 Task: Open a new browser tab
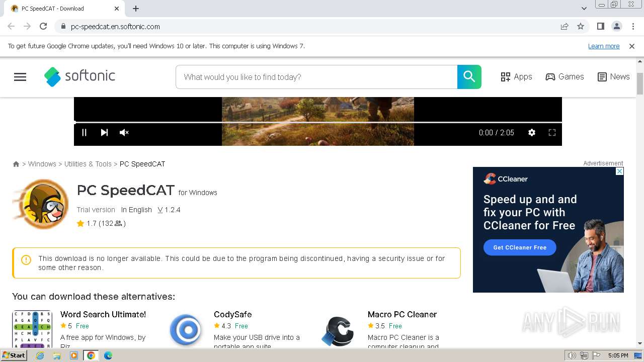click(136, 9)
